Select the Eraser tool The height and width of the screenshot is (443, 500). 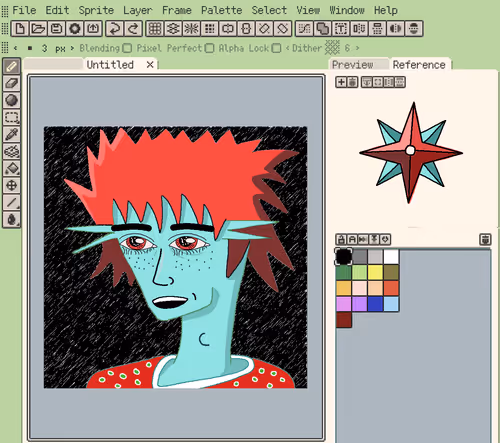tap(12, 83)
